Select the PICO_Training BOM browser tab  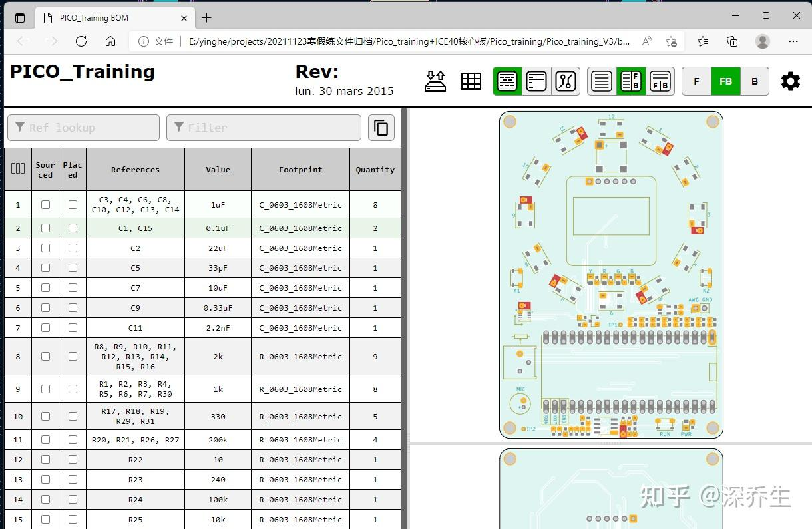(114, 18)
